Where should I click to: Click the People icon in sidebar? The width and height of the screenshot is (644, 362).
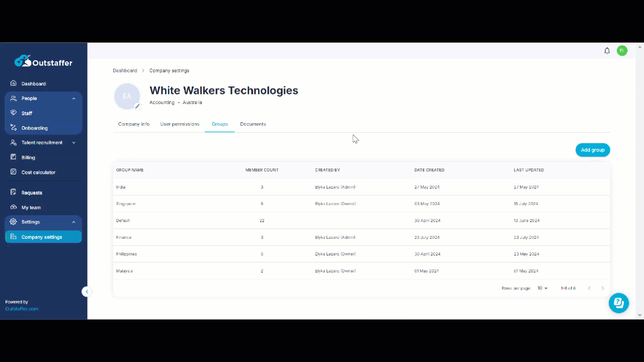click(x=14, y=99)
